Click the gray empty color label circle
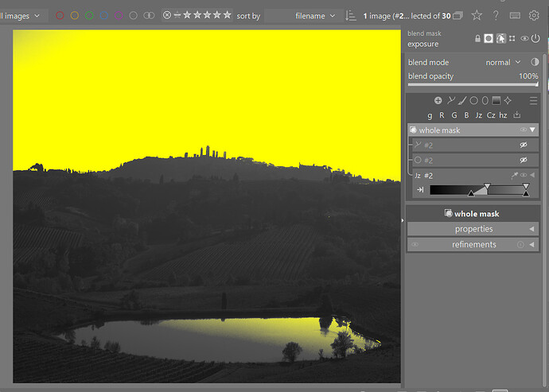The height and width of the screenshot is (392, 549). point(134,15)
